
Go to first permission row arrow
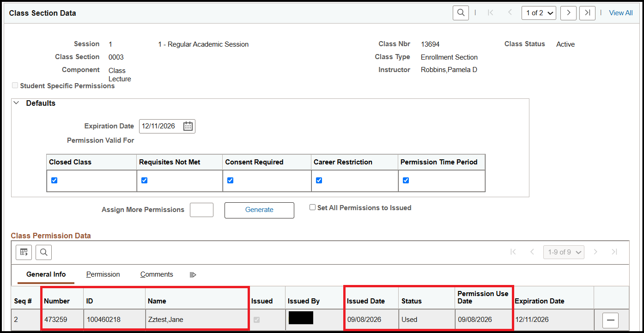point(513,252)
